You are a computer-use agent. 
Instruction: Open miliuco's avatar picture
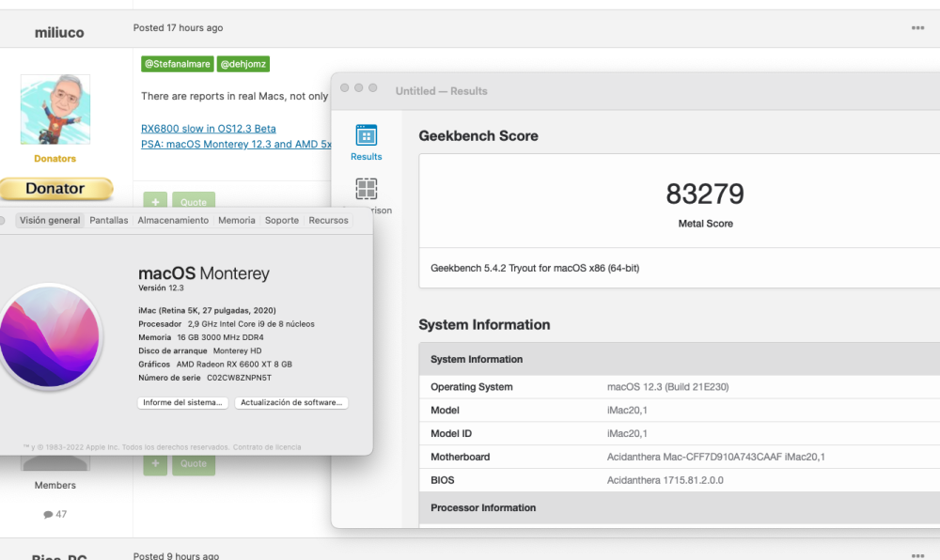click(55, 109)
